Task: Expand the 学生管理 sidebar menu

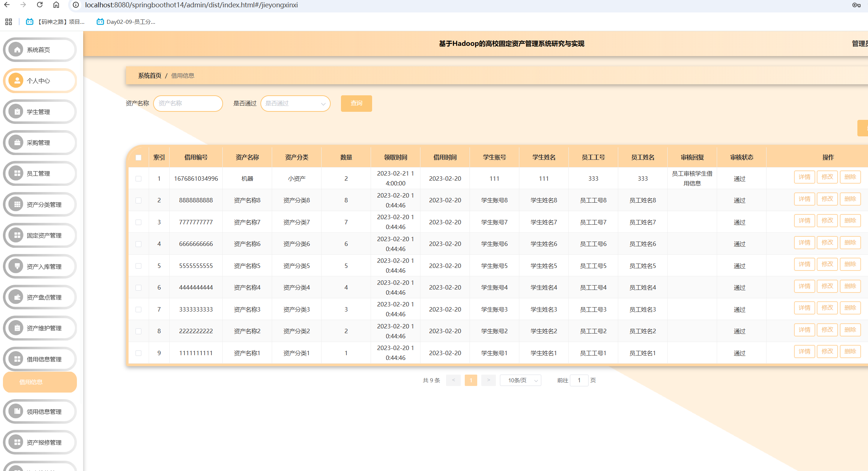Action: click(40, 111)
